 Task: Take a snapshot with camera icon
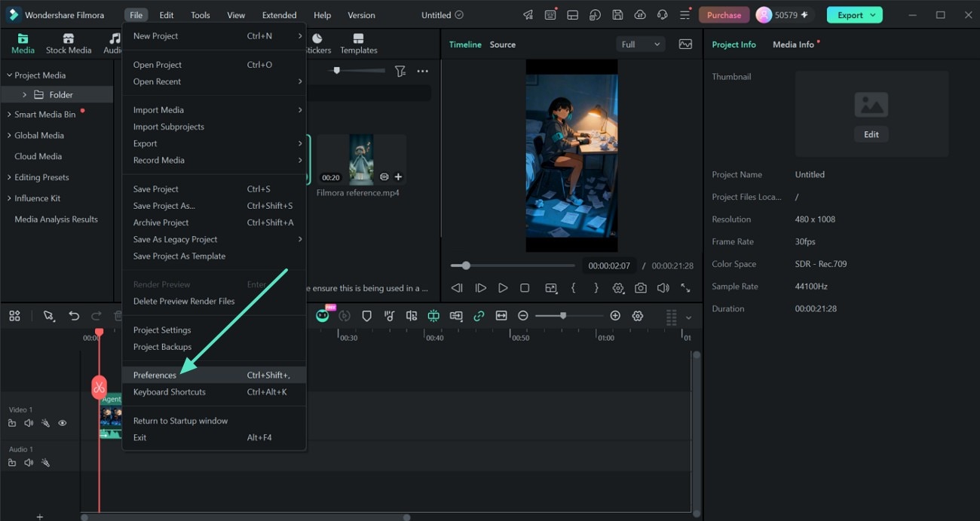click(640, 288)
